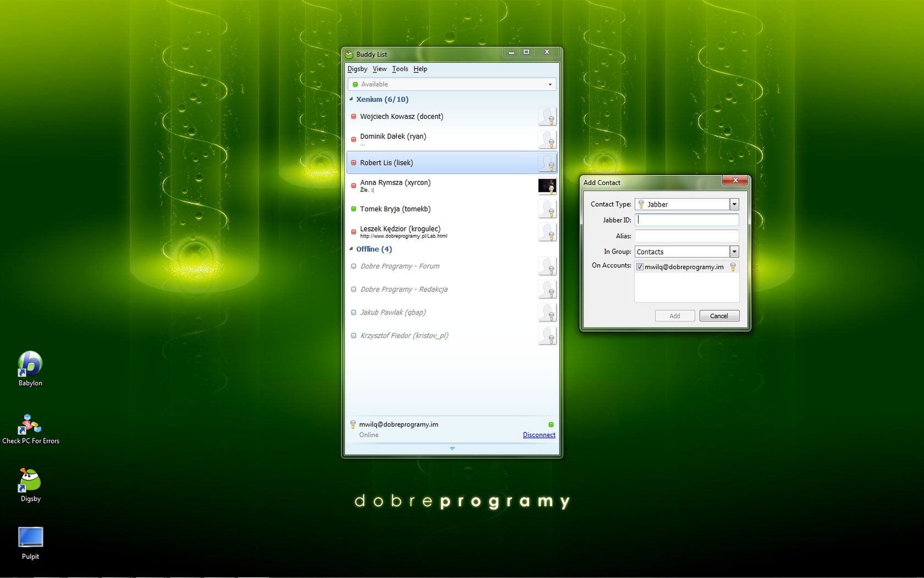Screen dimensions: 924x578
Task: Uncheck the mwilq@dobreprogramy.im account checkbox
Action: (640, 267)
